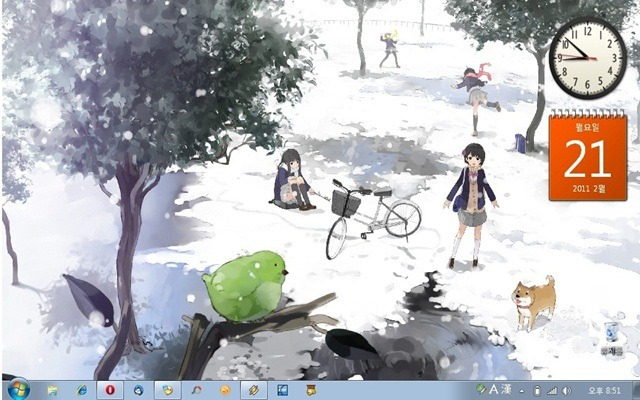Open the network signal tray icon

point(552,391)
